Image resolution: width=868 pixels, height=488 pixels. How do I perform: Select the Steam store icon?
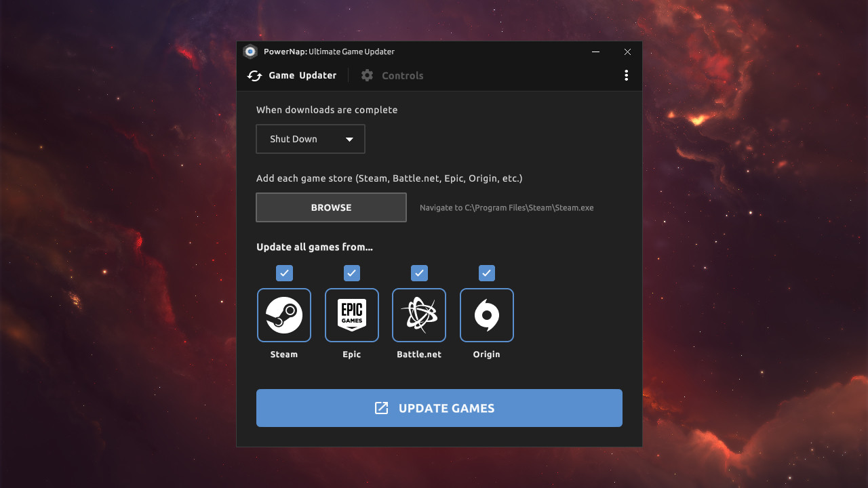pyautogui.click(x=283, y=315)
